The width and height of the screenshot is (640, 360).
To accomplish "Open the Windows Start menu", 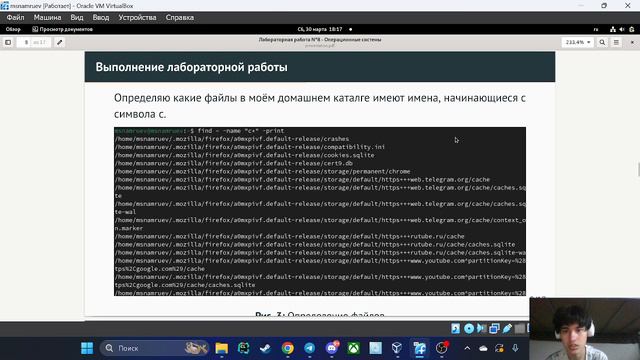I will (x=87, y=348).
